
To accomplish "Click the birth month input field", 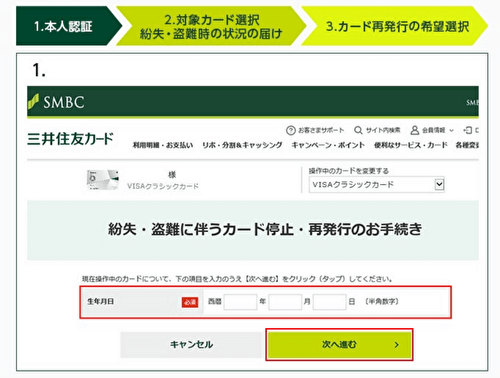I will (285, 302).
